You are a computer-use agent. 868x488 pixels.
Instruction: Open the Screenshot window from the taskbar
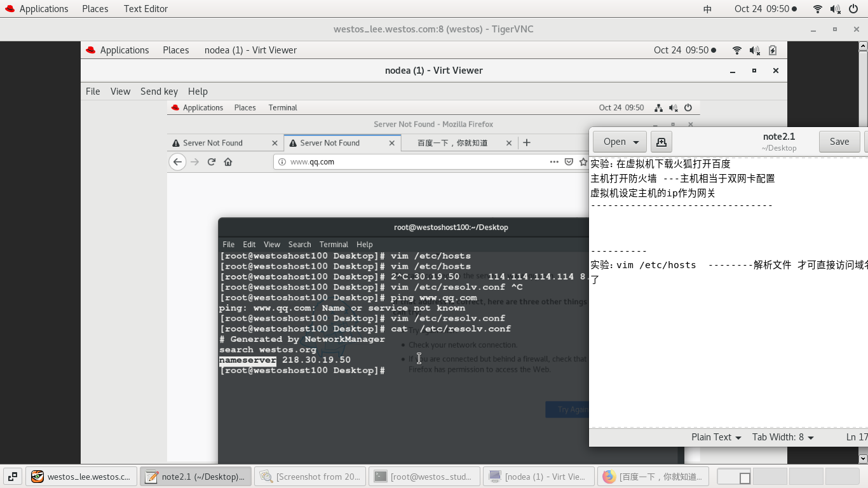click(310, 476)
